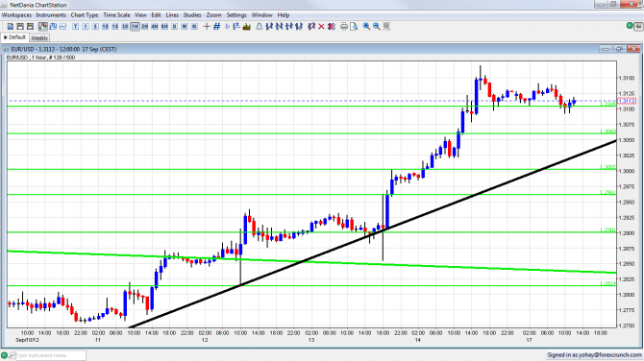Viewport: 644px width, 361px height.
Task: Click the 1.3113 current price label
Action: coord(627,101)
